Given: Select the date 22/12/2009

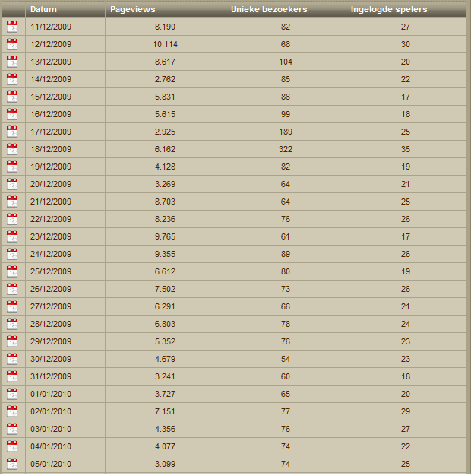Looking at the screenshot, I should [51, 219].
